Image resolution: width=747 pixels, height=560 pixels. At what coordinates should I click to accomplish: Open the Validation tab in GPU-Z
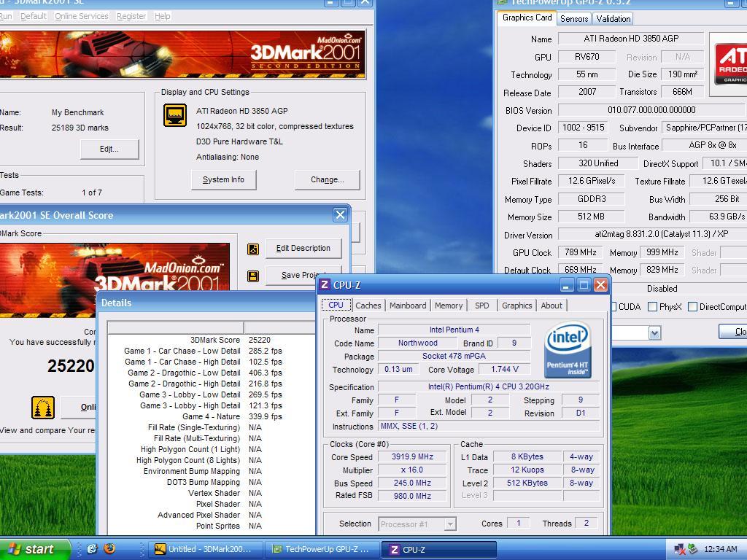point(613,19)
